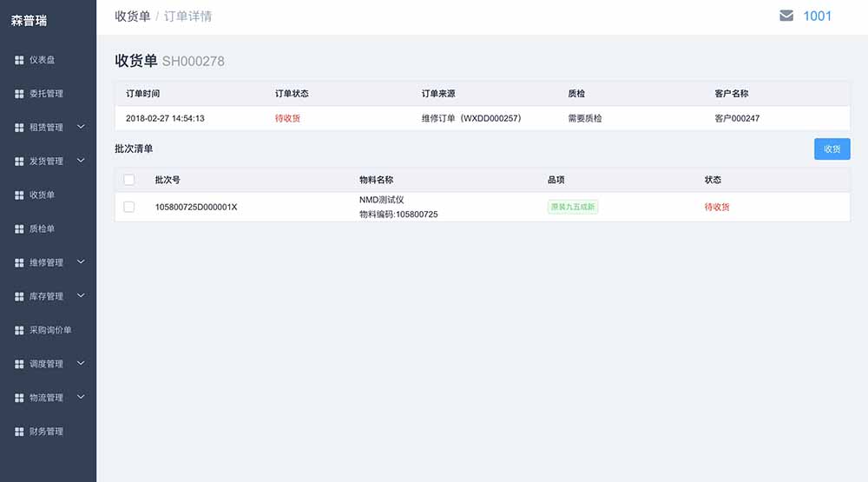Go to 质检单 in the sidebar

tap(42, 229)
